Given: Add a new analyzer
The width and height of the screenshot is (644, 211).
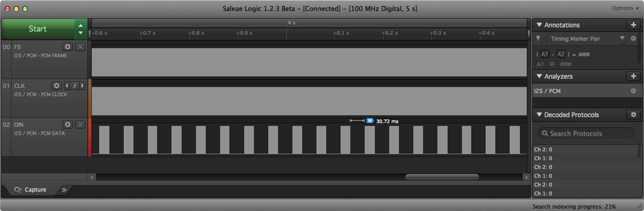Looking at the screenshot, I should (x=633, y=76).
